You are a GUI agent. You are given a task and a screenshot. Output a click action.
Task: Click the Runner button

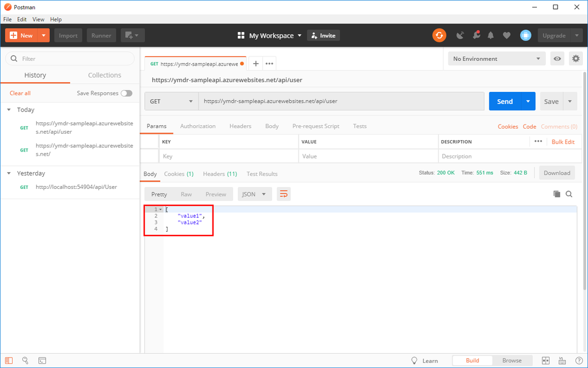click(x=101, y=36)
